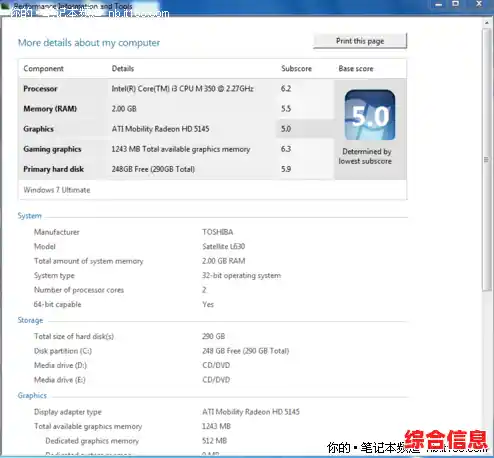Click the 512 MB dedicated memory value
Screen dimensions: 494x458
(214, 441)
